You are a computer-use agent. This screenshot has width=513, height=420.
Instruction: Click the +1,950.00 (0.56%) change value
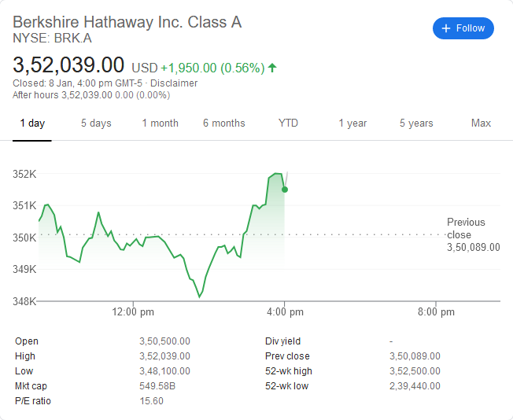click(x=212, y=68)
